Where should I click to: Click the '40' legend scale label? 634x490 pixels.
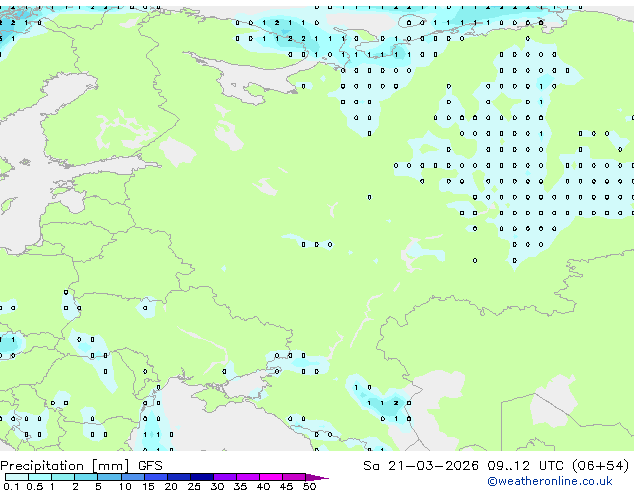(263, 486)
